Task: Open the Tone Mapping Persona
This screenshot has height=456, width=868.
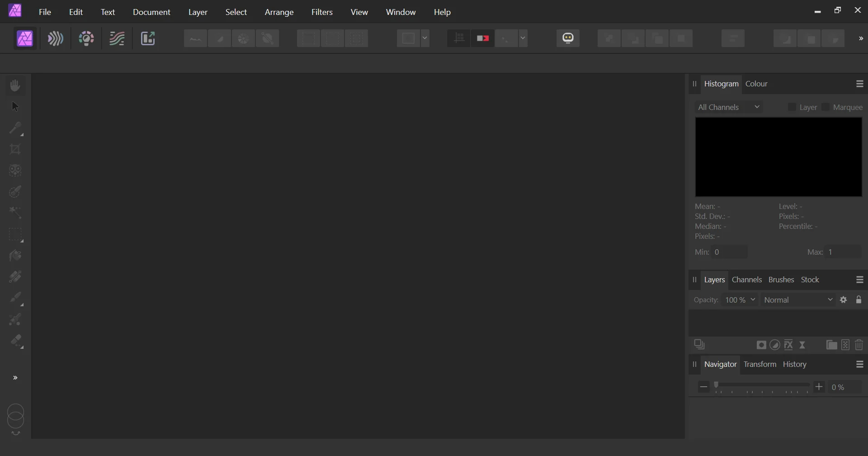Action: point(118,39)
